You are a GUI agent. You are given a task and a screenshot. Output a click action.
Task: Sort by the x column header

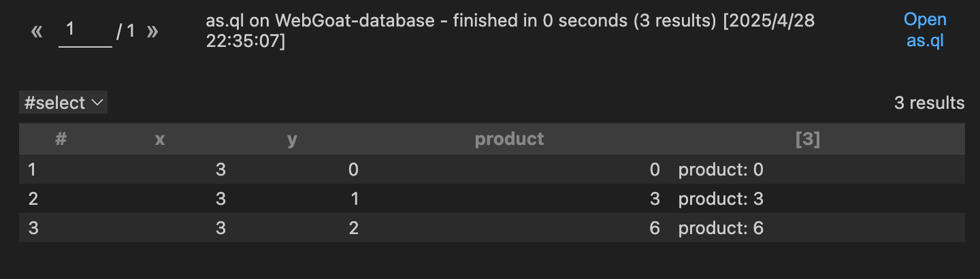(160, 139)
